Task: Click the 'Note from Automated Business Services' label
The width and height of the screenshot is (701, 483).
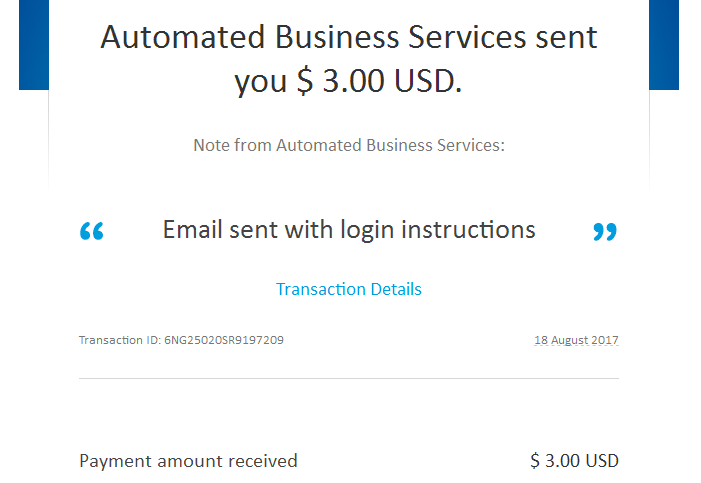Action: (349, 145)
